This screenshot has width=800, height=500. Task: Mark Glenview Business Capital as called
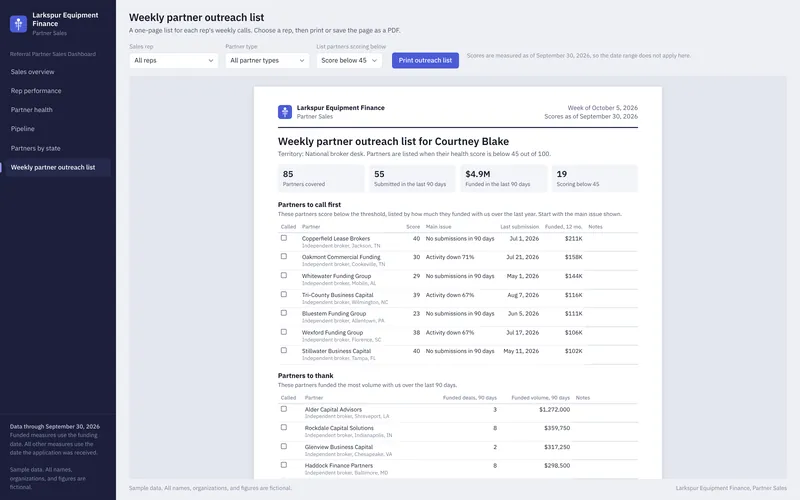284,446
